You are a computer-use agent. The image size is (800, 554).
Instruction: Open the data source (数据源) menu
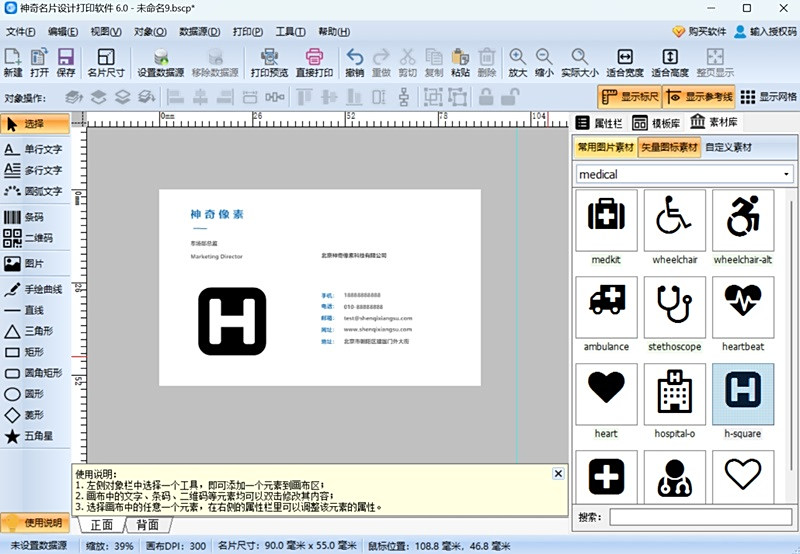[200, 32]
